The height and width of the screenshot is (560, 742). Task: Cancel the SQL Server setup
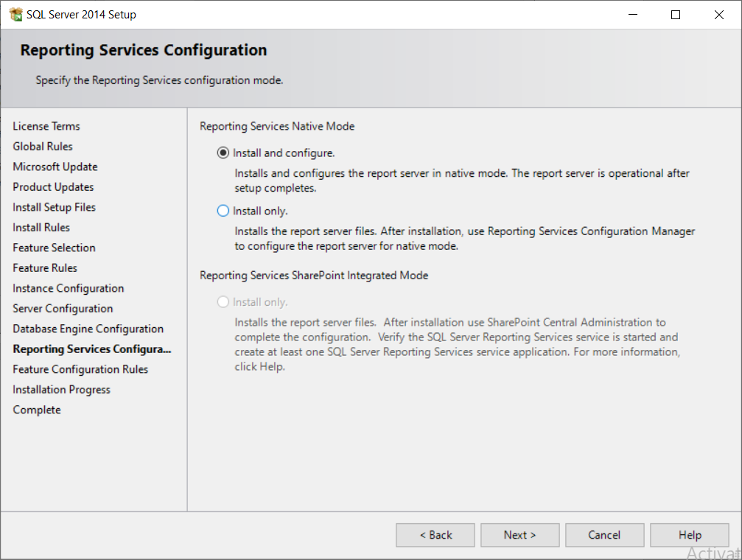[x=605, y=535]
